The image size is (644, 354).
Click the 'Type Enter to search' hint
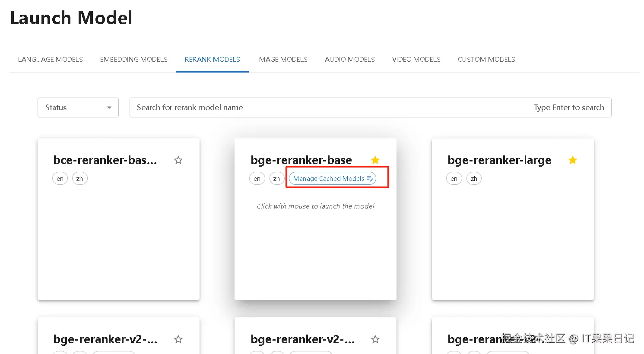tap(569, 107)
